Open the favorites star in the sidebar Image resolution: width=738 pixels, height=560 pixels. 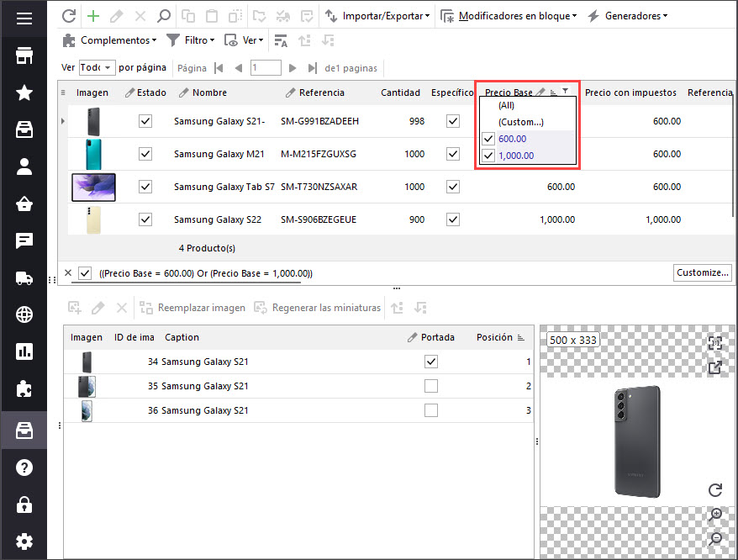pos(24,92)
